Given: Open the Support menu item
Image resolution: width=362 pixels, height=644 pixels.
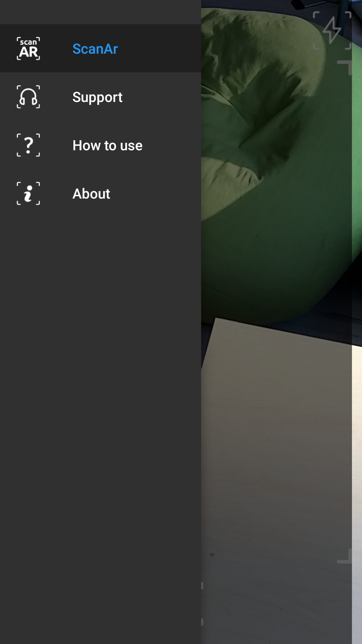Looking at the screenshot, I should (x=101, y=97).
